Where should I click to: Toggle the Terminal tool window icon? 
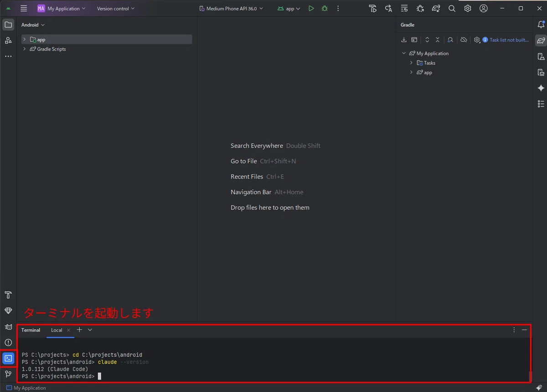coord(8,358)
